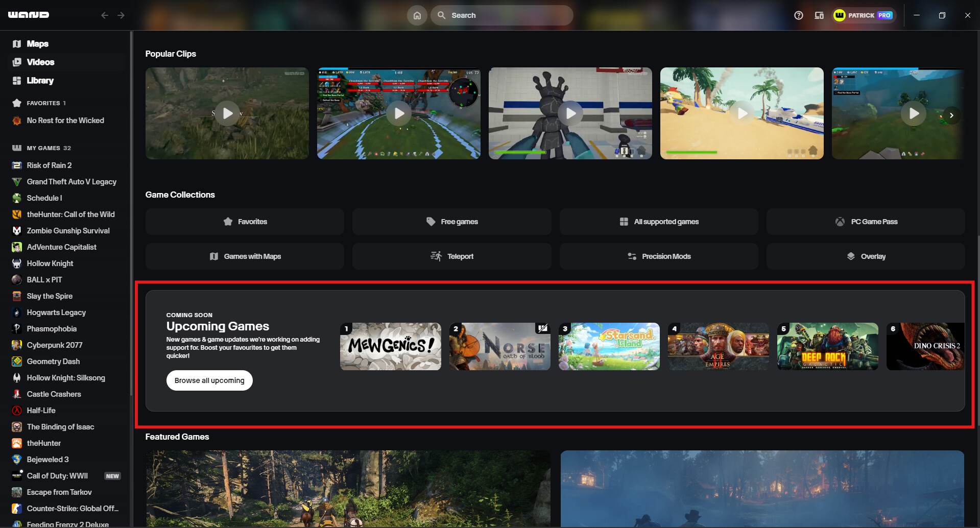
Task: Go back with the left arrow
Action: pos(105,15)
